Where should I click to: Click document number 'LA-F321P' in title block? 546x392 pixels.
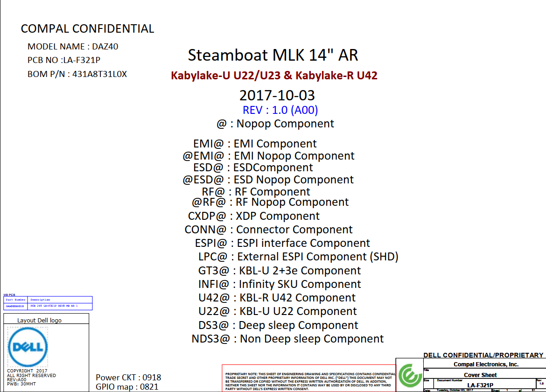click(x=480, y=385)
